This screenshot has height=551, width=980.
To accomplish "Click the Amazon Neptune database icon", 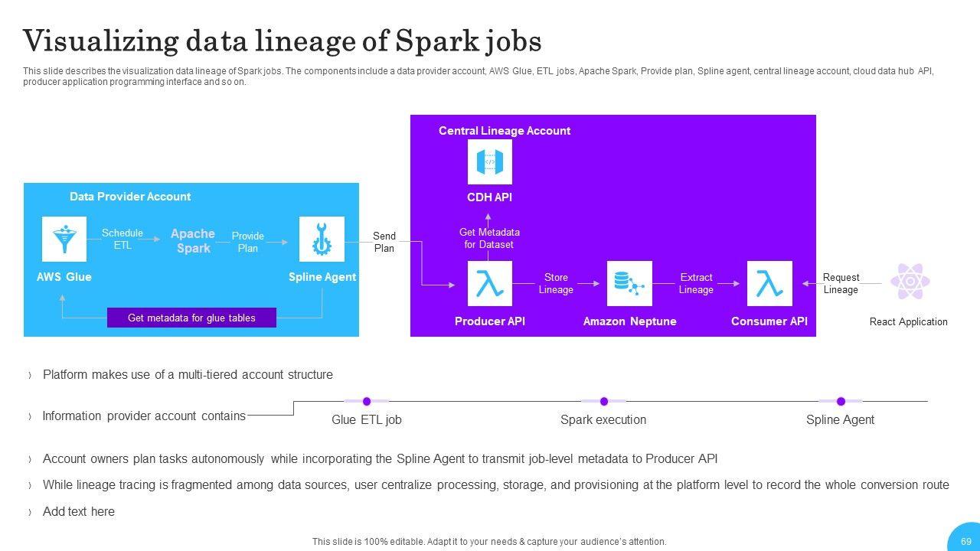I will click(629, 283).
